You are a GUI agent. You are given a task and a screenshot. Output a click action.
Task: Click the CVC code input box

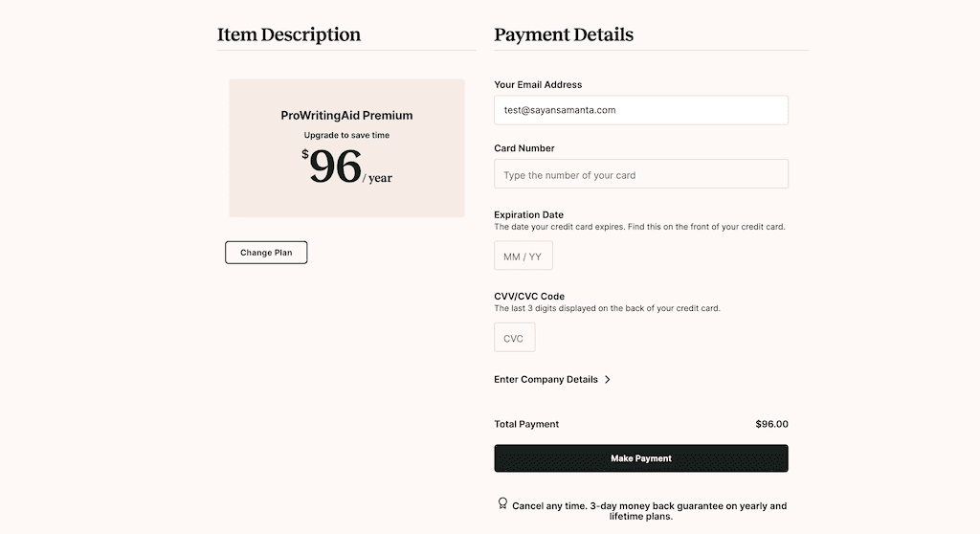[x=514, y=338]
